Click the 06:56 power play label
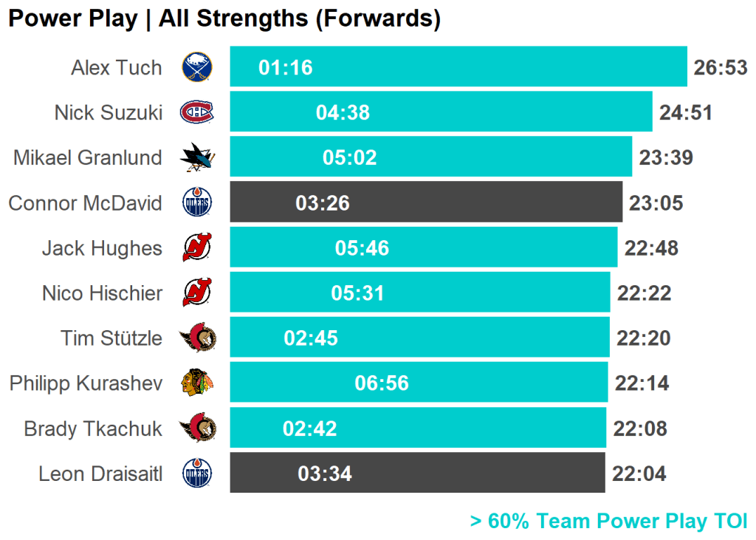Image resolution: width=756 pixels, height=540 pixels. (x=382, y=383)
